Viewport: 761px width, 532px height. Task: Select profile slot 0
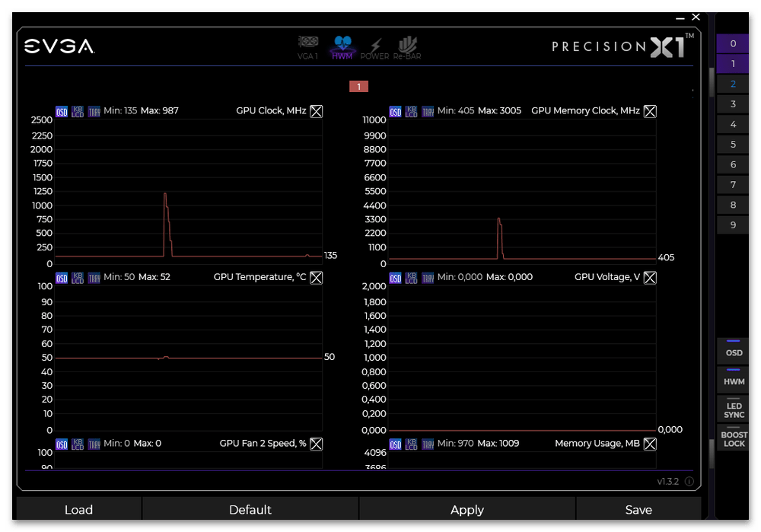(x=733, y=44)
